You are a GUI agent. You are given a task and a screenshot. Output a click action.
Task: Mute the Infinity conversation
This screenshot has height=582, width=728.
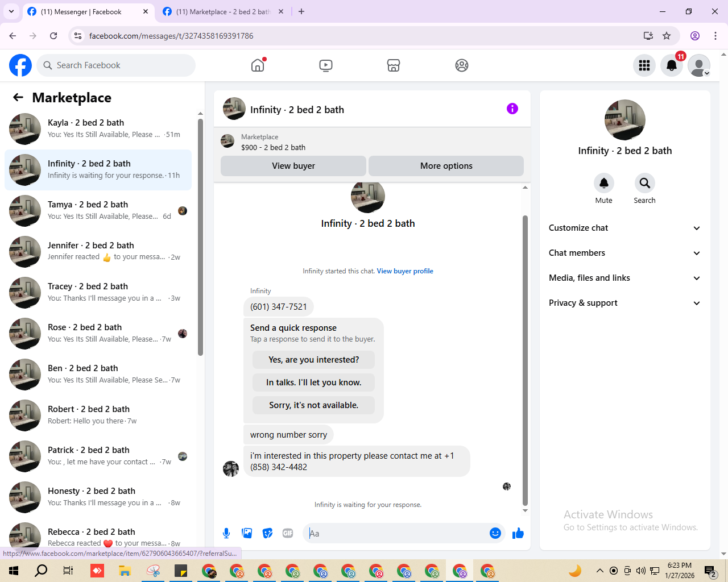click(604, 183)
